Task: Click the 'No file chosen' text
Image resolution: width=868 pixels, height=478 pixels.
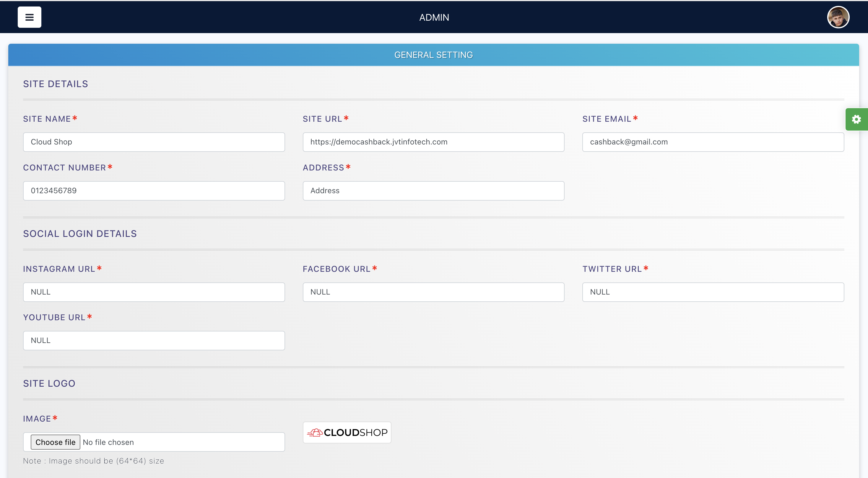Action: pyautogui.click(x=108, y=442)
